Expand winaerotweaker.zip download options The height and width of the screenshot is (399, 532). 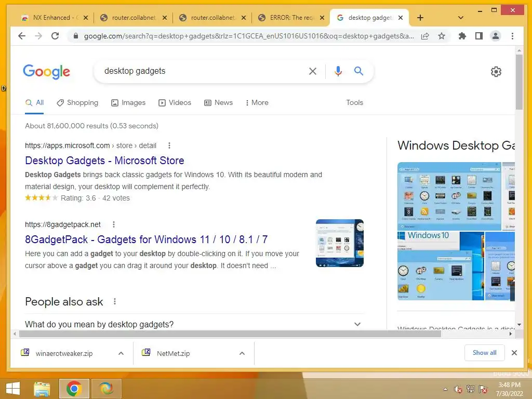coord(121,353)
